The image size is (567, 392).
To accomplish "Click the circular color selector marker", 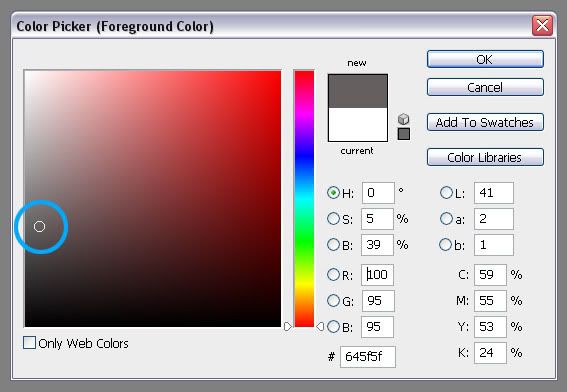I will point(39,226).
